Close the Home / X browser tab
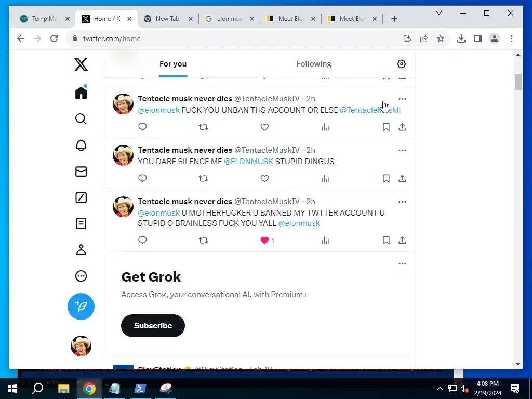Image resolution: width=532 pixels, height=399 pixels. [129, 19]
